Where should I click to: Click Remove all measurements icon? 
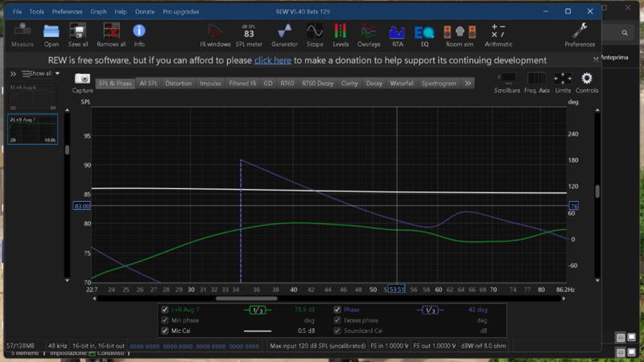point(111,35)
